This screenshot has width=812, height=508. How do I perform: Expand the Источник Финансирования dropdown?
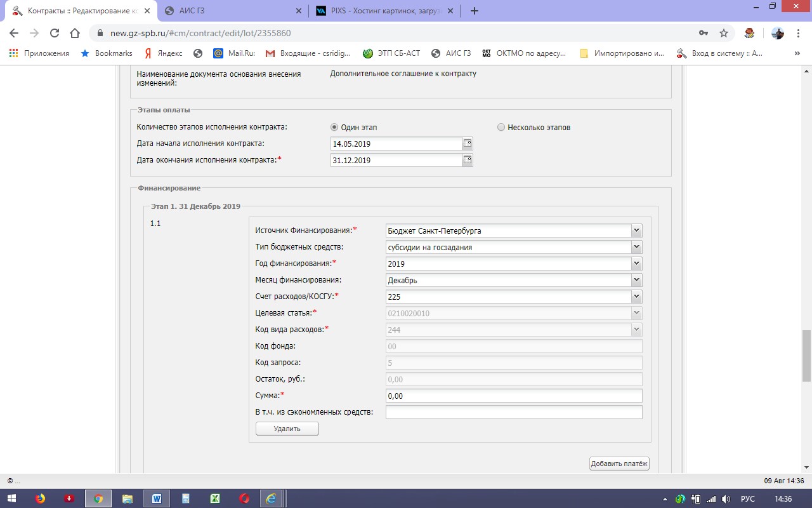pyautogui.click(x=636, y=231)
